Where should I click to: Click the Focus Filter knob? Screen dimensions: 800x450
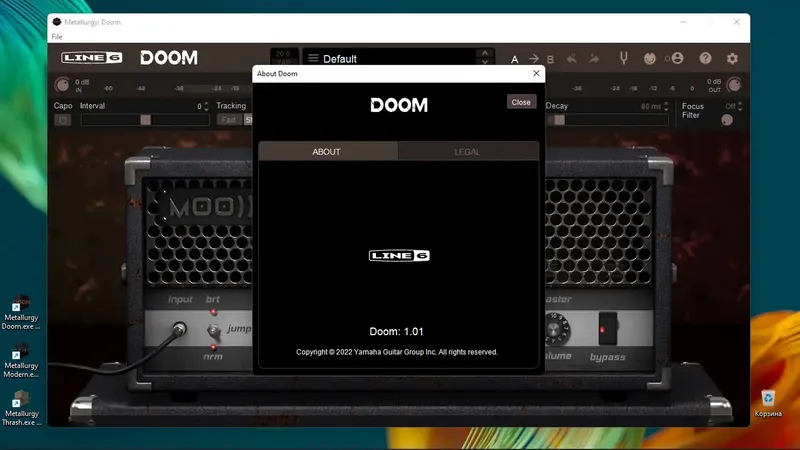(727, 120)
